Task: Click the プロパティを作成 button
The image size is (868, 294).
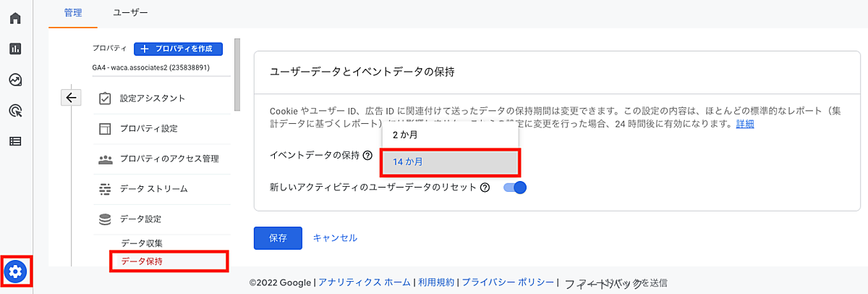Action: pos(178,49)
